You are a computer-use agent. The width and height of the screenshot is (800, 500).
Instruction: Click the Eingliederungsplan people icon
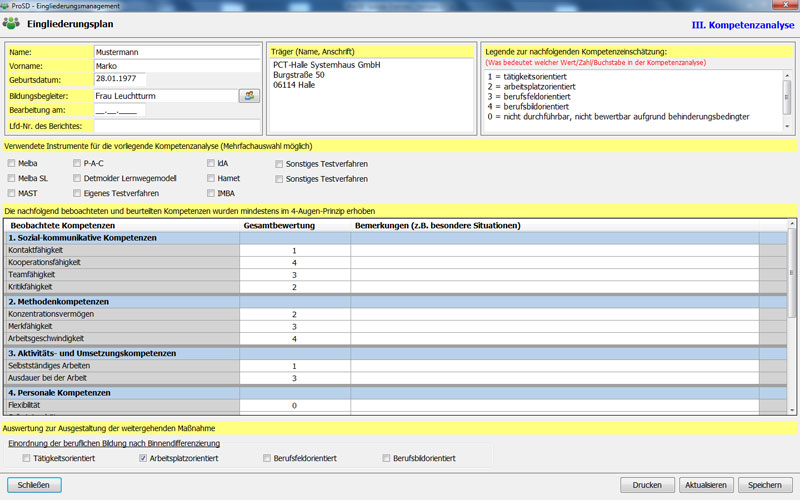click(12, 24)
